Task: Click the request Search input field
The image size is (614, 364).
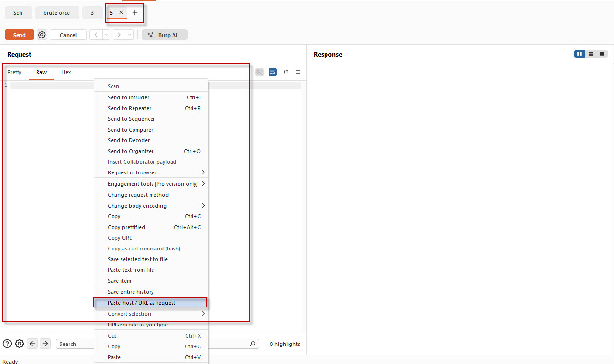Action: click(76, 344)
